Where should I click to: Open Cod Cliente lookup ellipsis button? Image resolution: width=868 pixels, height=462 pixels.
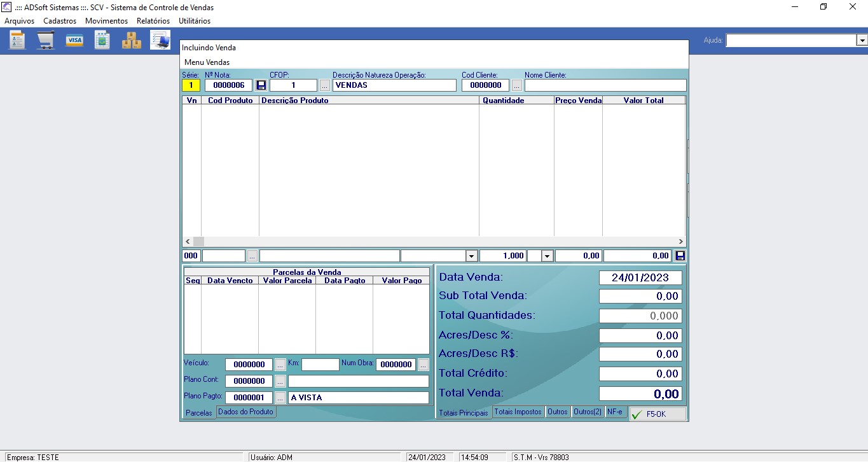point(517,85)
